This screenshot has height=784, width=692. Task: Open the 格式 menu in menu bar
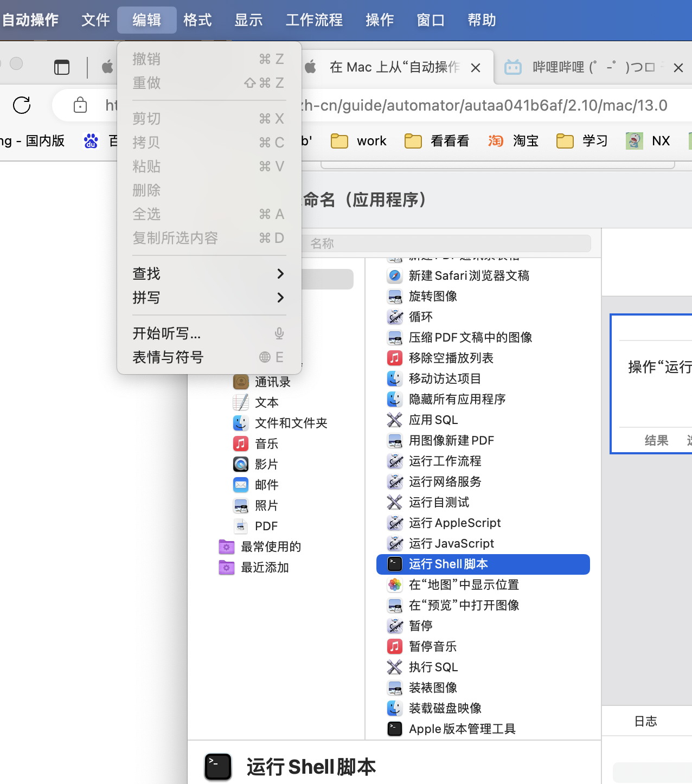[x=197, y=20]
